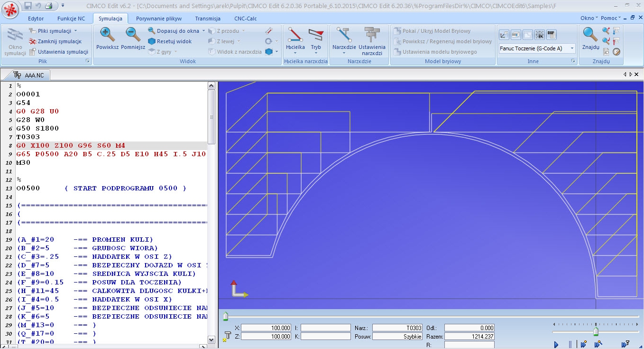Click the find previous magnifier icon
644x349 pixels.
[x=606, y=31]
